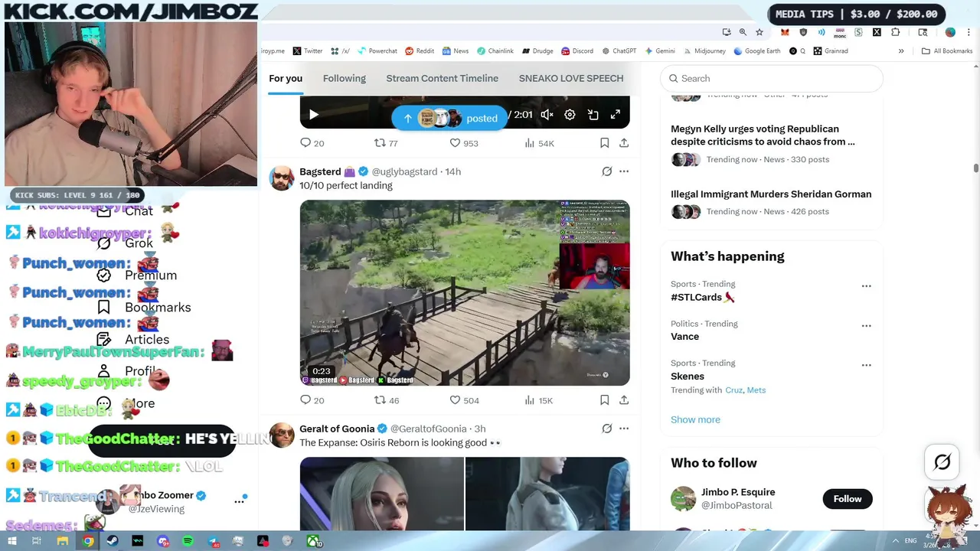Click the X search field
The height and width of the screenshot is (551, 980).
coord(771,78)
